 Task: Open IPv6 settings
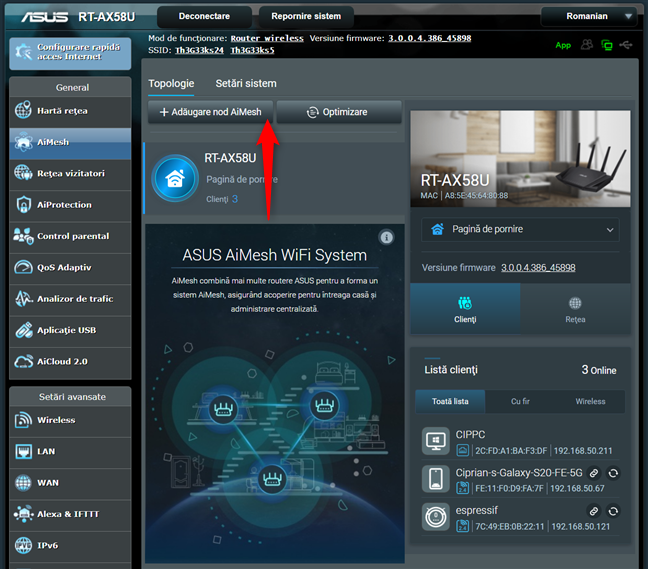click(x=70, y=546)
